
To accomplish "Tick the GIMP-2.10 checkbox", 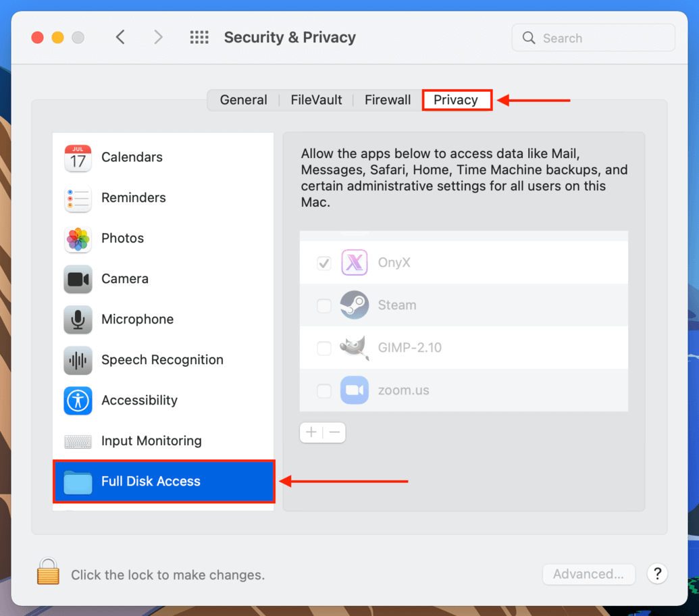I will pyautogui.click(x=324, y=348).
